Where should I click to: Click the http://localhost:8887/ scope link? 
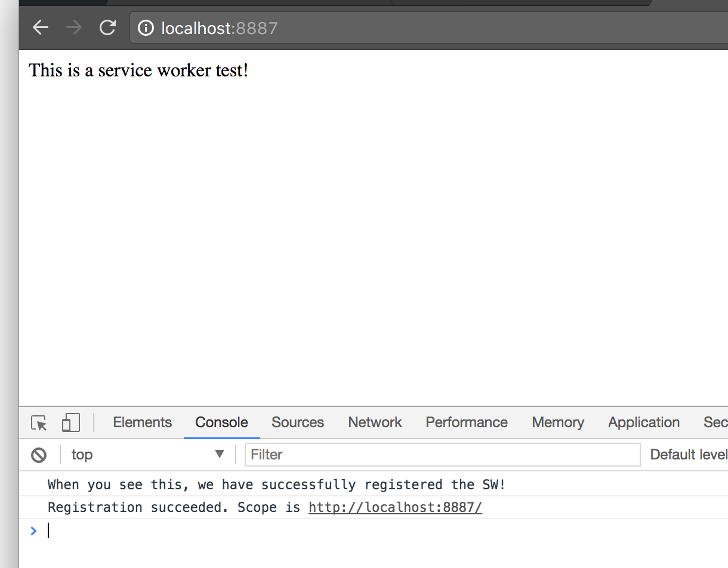[395, 508]
